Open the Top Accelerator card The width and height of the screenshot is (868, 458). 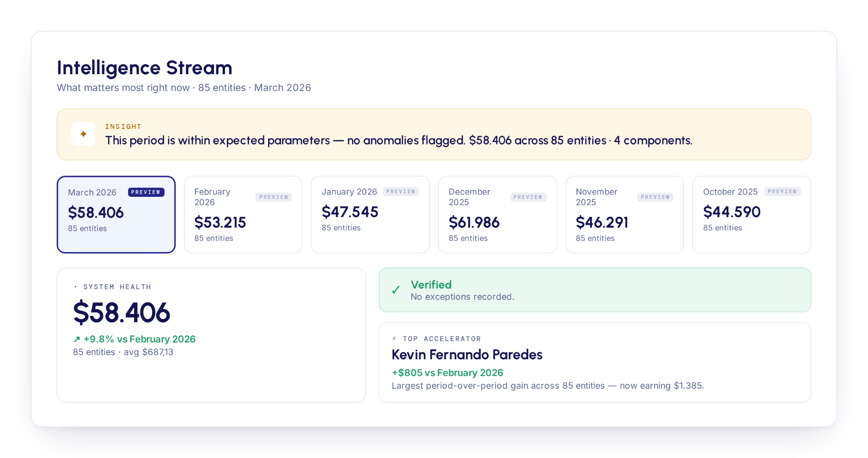coord(595,363)
